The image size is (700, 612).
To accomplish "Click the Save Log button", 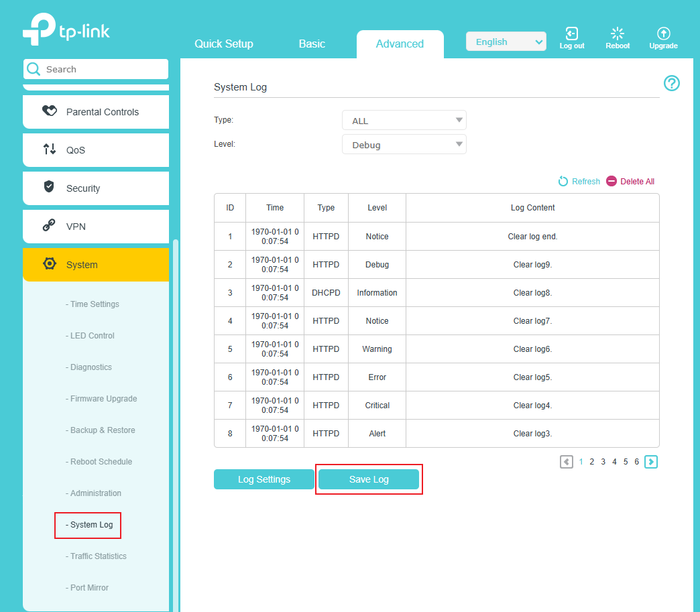I will coord(369,479).
